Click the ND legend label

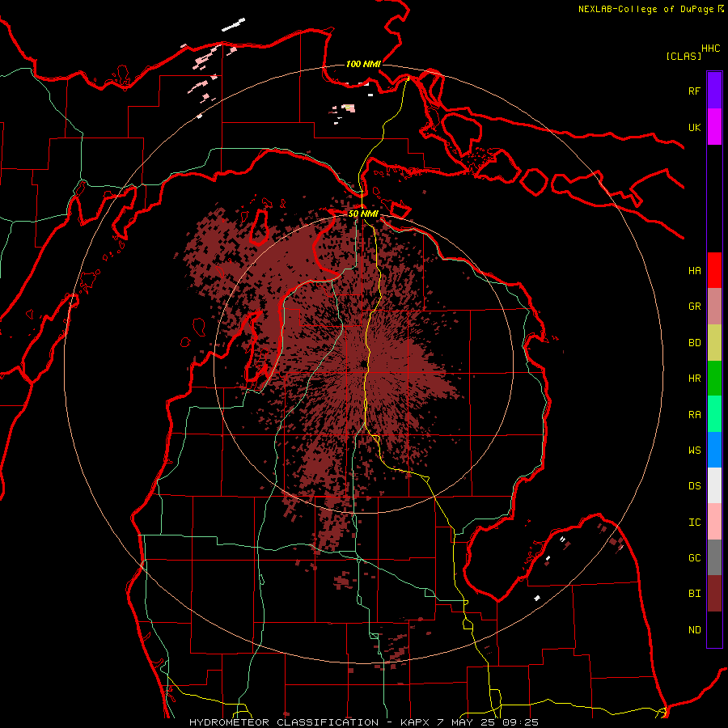694,630
